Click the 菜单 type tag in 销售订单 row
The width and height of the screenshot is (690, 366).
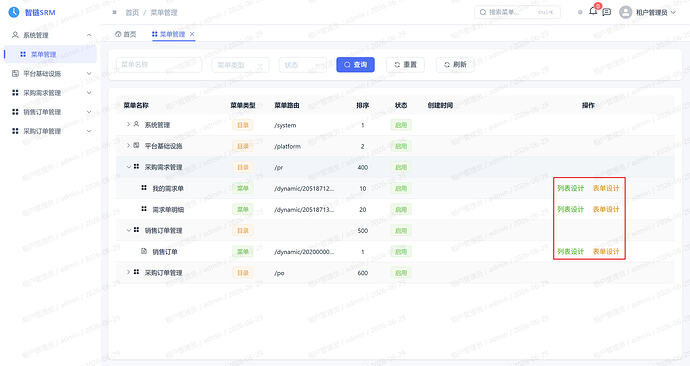click(243, 252)
